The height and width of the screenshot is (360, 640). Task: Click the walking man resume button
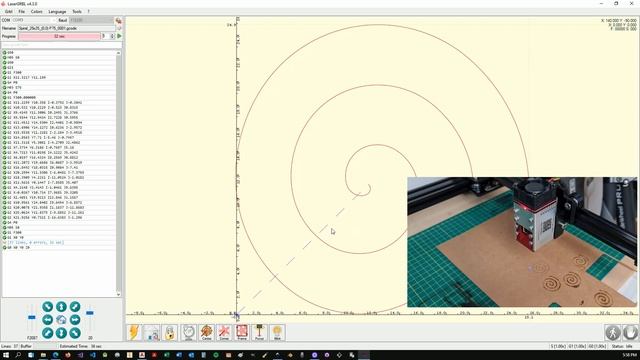point(612,333)
